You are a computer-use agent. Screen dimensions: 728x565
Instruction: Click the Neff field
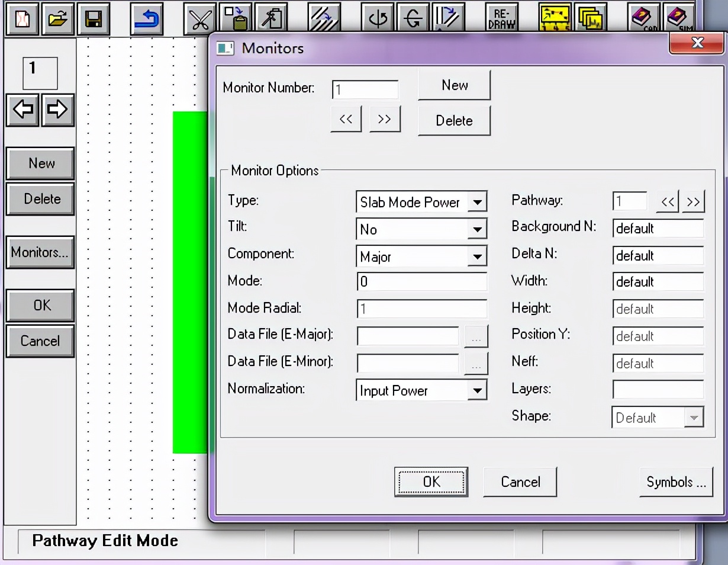[x=658, y=363]
